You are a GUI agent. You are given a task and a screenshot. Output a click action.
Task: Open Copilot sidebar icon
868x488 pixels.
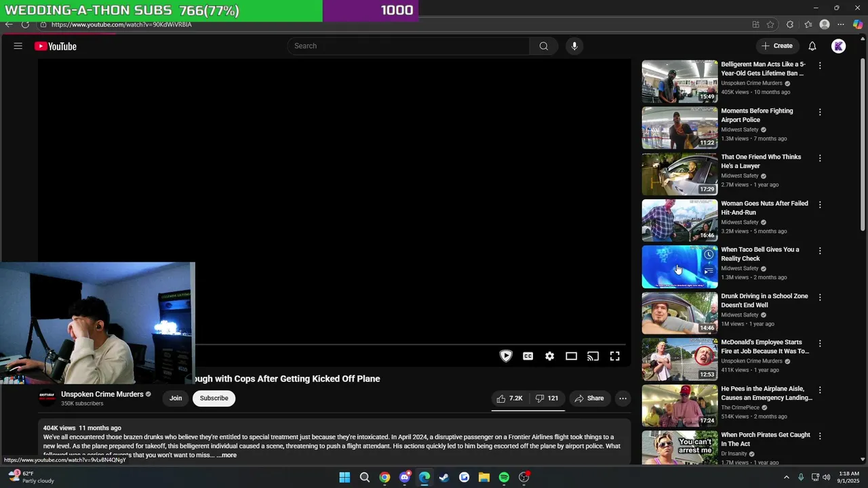pyautogui.click(x=858, y=24)
